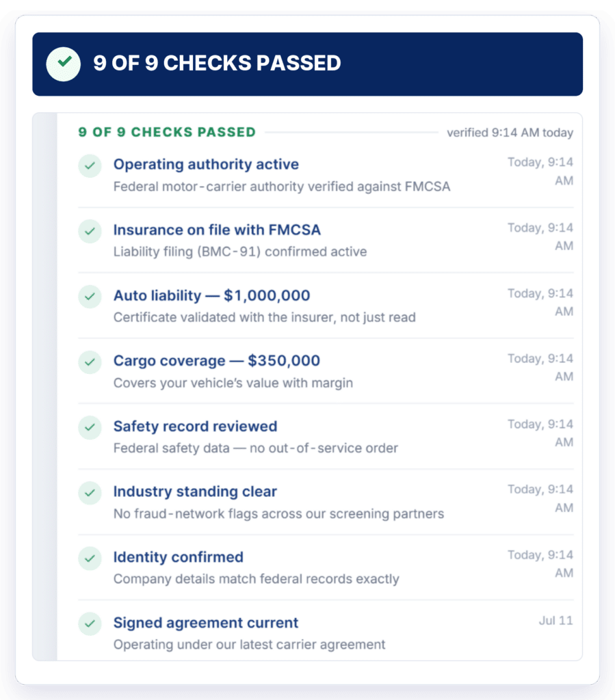615x700 pixels.
Task: Select the Auto liability $1,000,000 heading
Action: (211, 295)
